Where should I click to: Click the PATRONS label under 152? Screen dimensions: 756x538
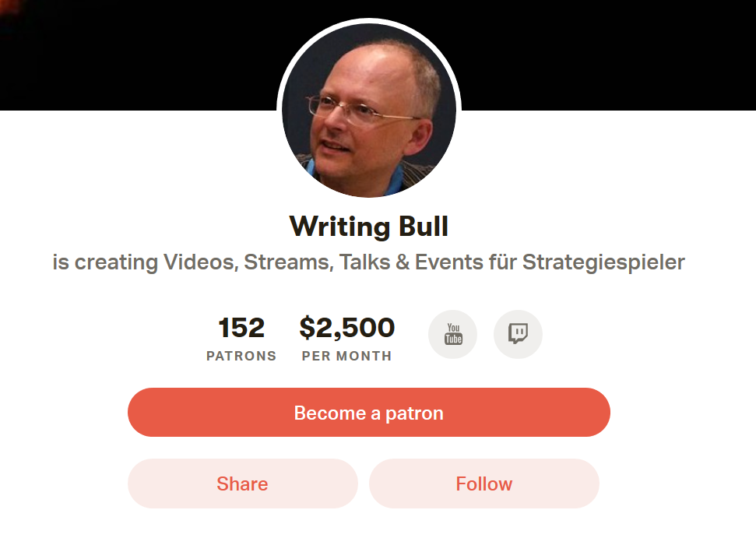[241, 356]
